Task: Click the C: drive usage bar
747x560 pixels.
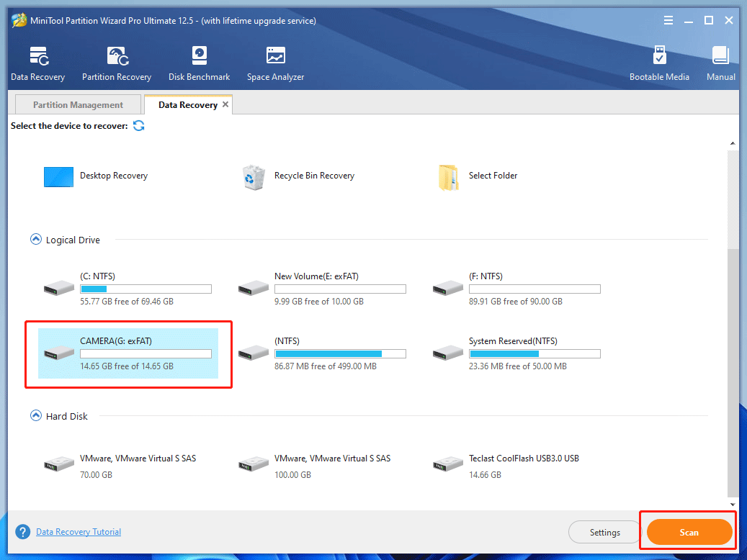Action: point(146,289)
